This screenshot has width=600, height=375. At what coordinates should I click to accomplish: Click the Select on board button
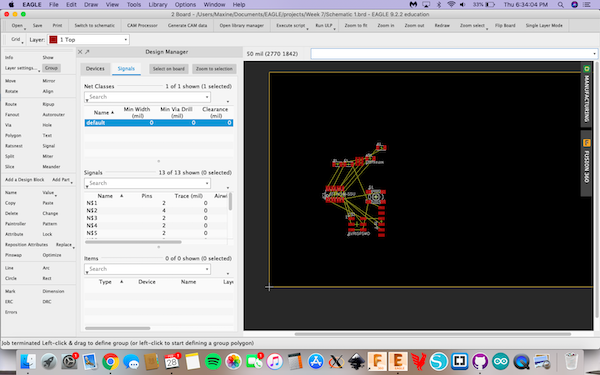point(169,69)
